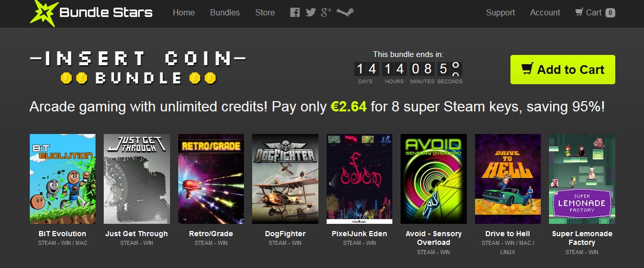Click the 'This bundle ends in:' label
This screenshot has height=268, width=644.
pos(408,54)
